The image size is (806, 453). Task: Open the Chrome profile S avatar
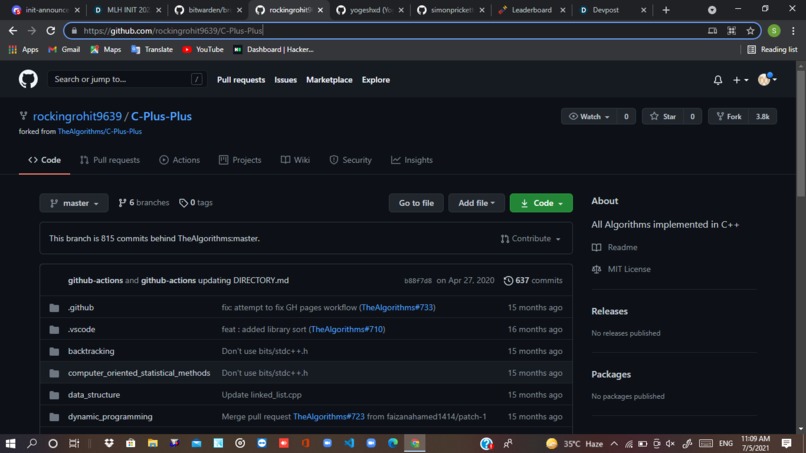click(x=774, y=31)
